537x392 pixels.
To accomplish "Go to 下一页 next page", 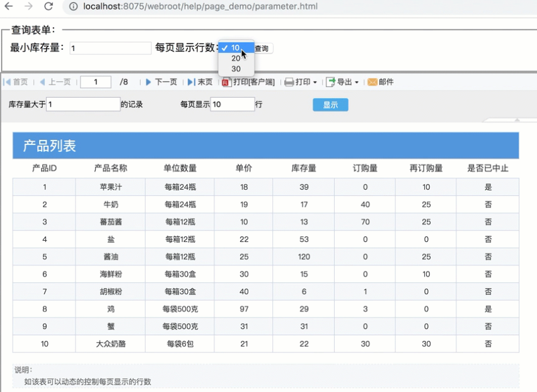I will click(161, 82).
